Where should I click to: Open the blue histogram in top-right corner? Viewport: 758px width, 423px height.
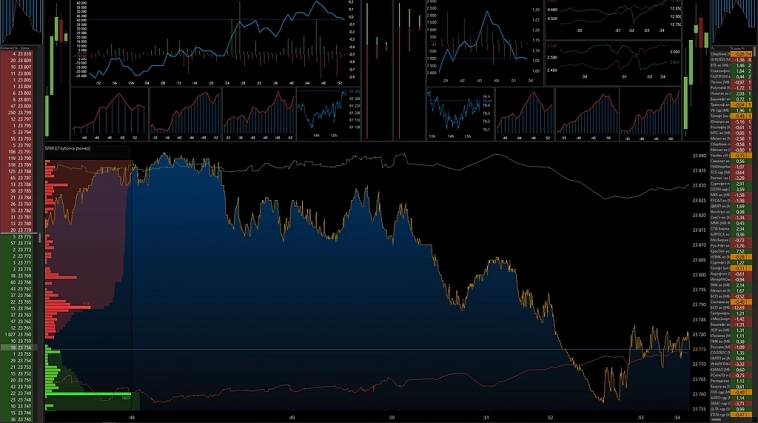click(x=733, y=22)
